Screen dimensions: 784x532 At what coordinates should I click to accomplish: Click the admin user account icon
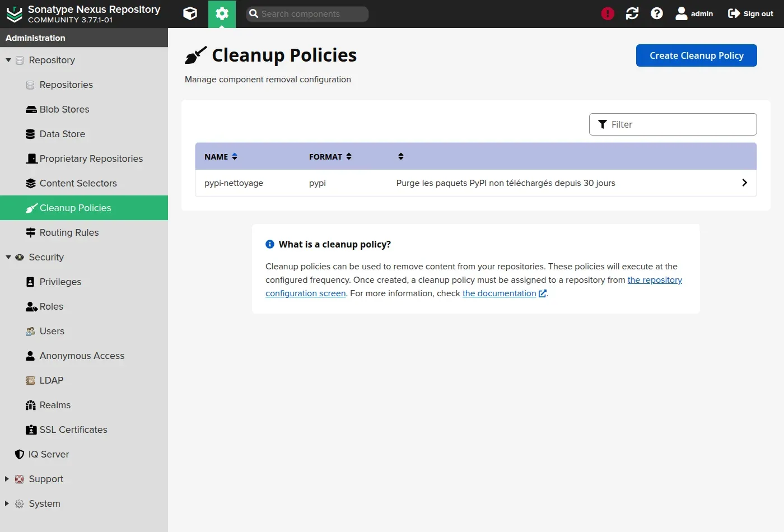click(x=694, y=13)
